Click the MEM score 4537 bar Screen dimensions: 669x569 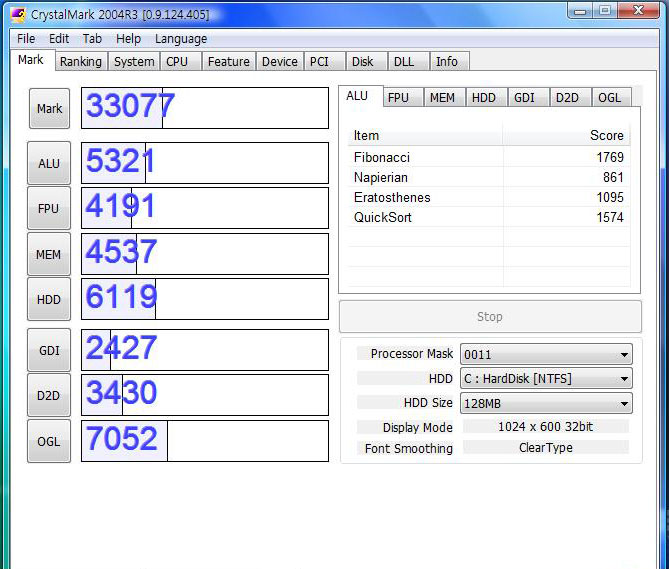[x=205, y=254]
